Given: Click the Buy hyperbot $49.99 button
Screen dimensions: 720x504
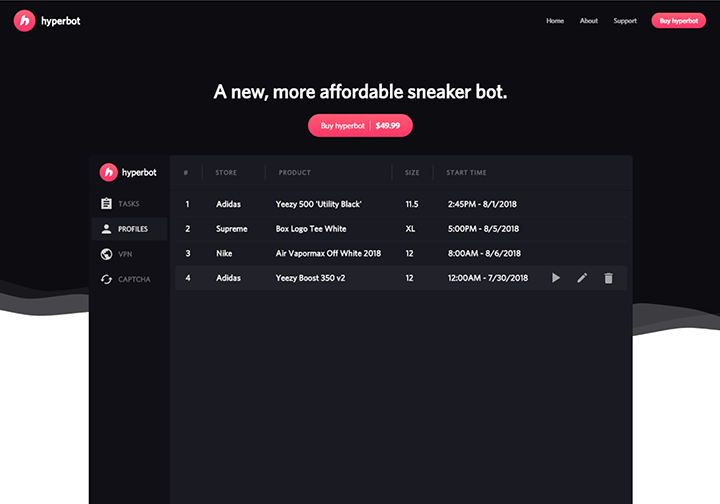Looking at the screenshot, I should click(360, 125).
